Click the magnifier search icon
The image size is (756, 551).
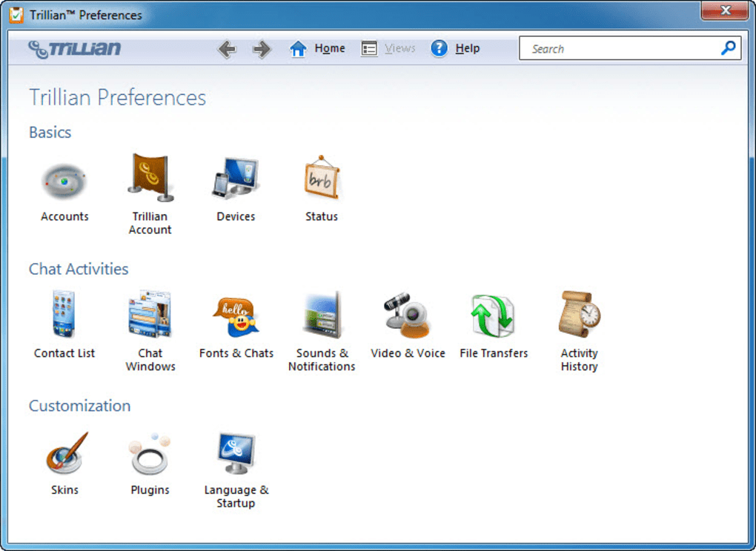728,47
